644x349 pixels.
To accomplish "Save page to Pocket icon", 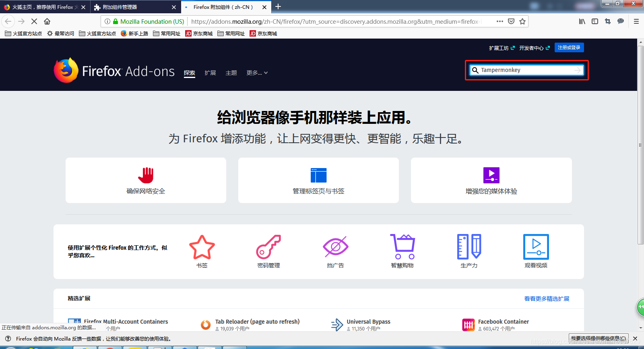I will click(x=511, y=21).
